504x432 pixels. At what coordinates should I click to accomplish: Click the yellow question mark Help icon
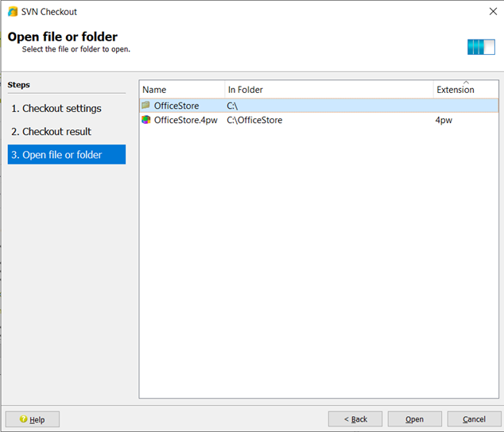[24, 418]
